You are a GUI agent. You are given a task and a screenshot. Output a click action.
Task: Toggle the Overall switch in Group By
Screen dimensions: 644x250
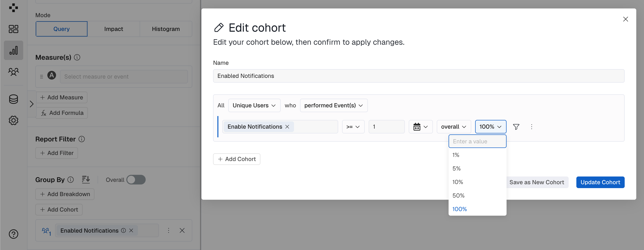pos(136,180)
